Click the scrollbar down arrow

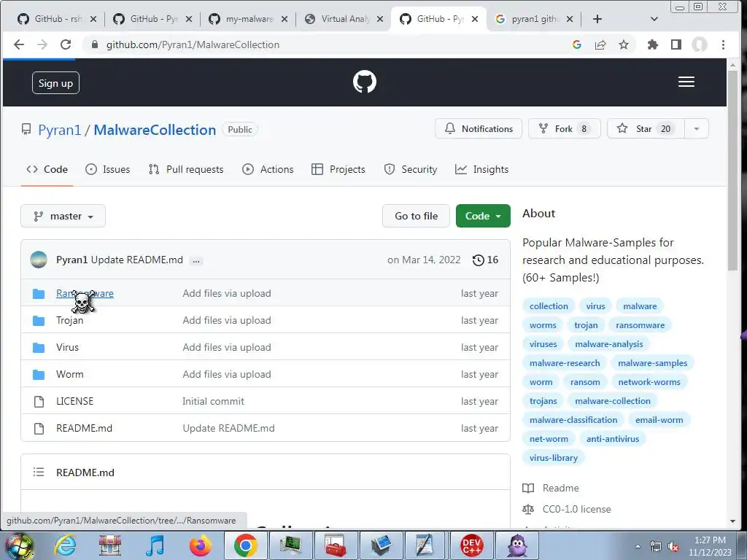(x=732, y=521)
